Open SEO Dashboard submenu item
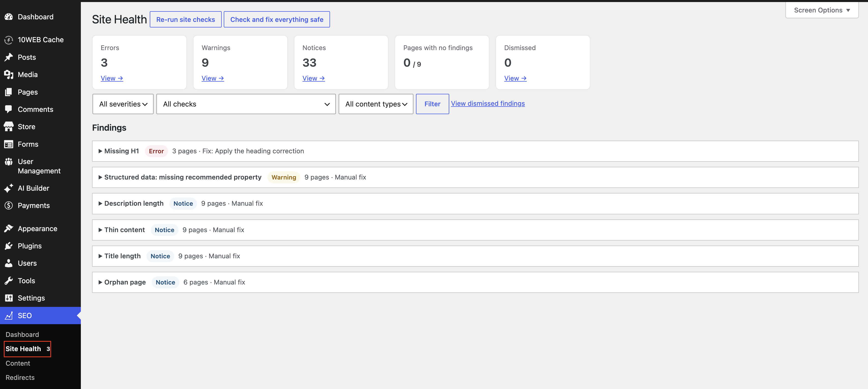The width and height of the screenshot is (868, 389). coord(22,334)
